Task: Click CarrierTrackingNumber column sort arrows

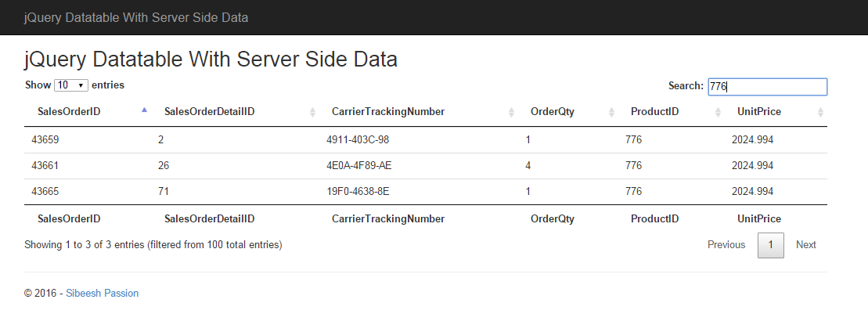Action: pos(511,113)
